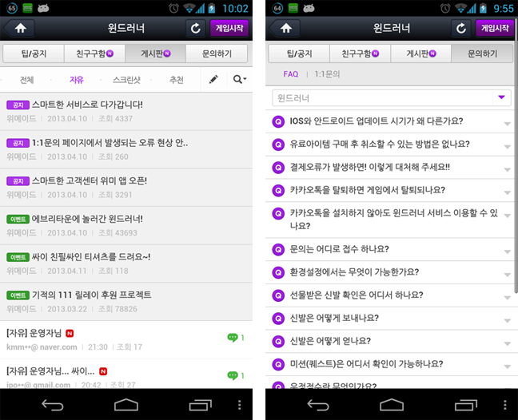The width and height of the screenshot is (518, 420).
Task: Select the FAQ sub-tab
Action: click(x=291, y=74)
